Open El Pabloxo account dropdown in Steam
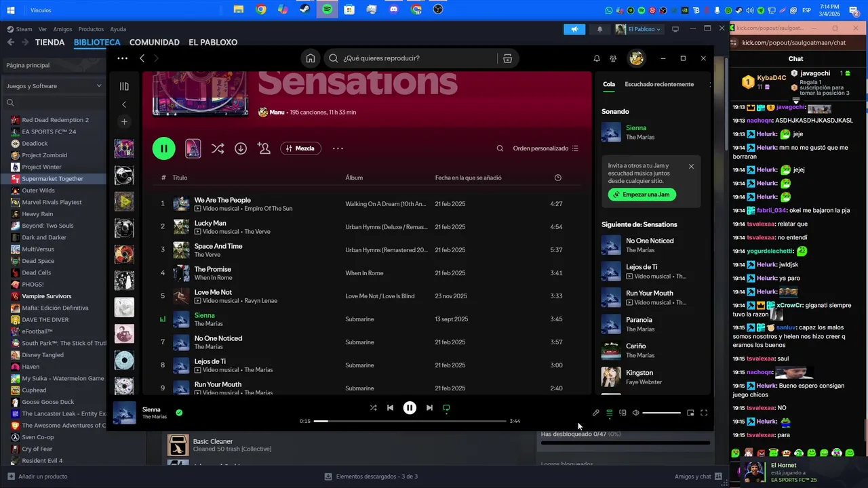This screenshot has height=488, width=868. [x=638, y=29]
